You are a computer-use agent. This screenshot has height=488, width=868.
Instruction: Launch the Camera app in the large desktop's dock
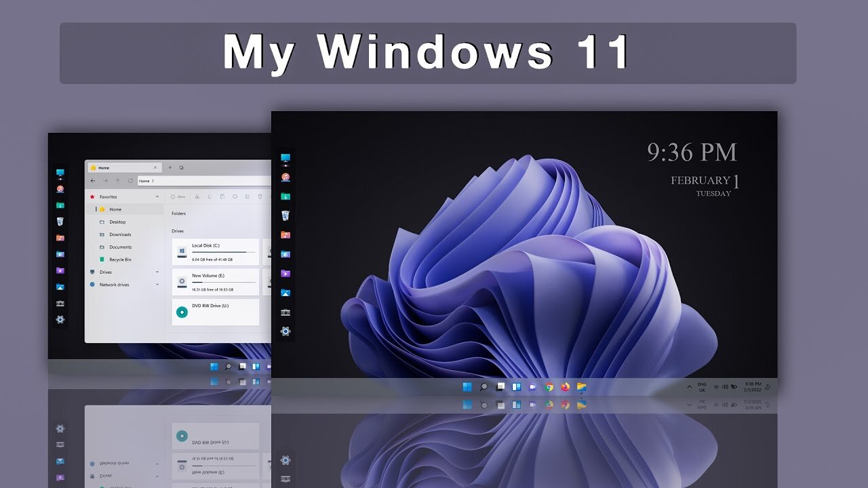point(285,312)
